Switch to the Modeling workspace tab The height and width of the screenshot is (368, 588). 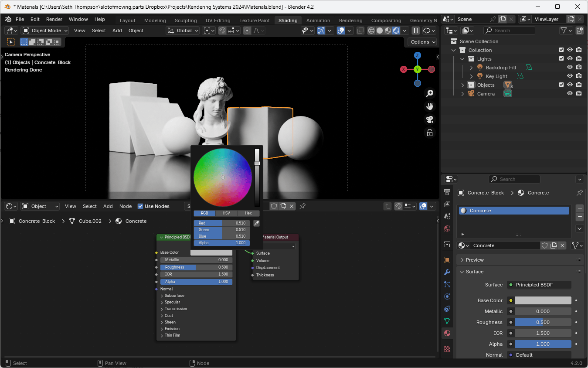[155, 20]
